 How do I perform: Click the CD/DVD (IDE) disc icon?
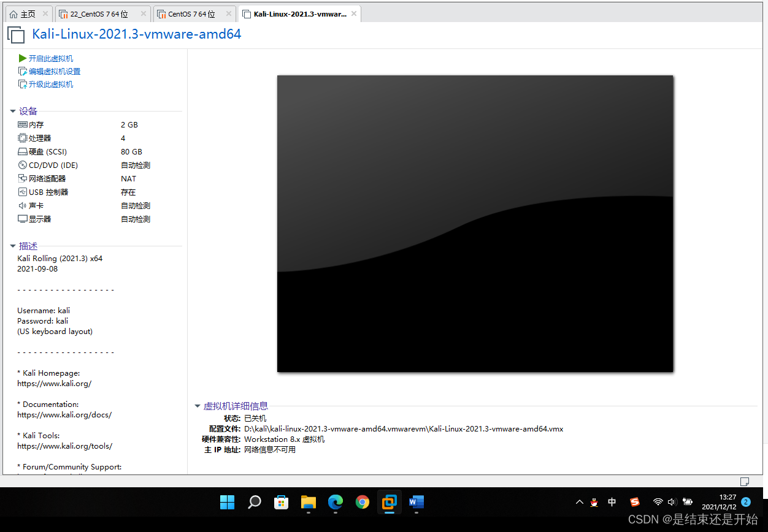point(23,165)
